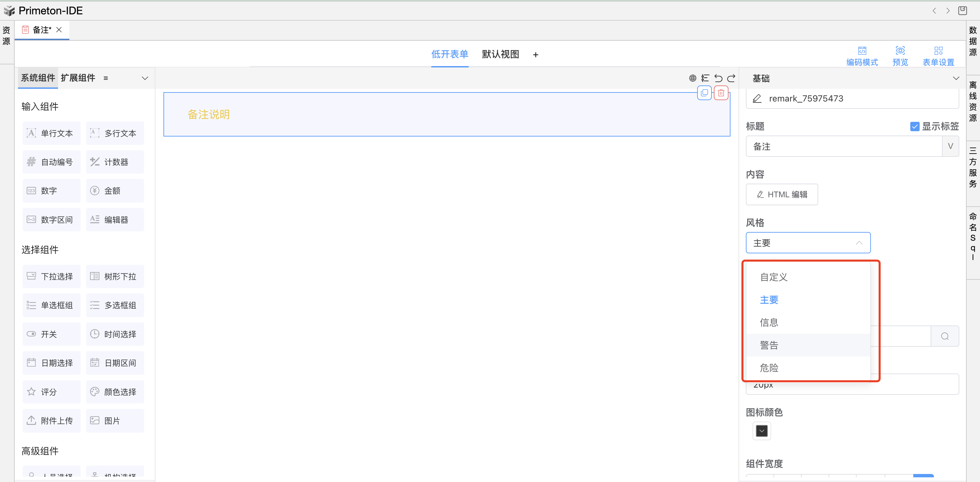Click the undo arrow icon
Image resolution: width=980 pixels, height=482 pixels.
(x=718, y=78)
